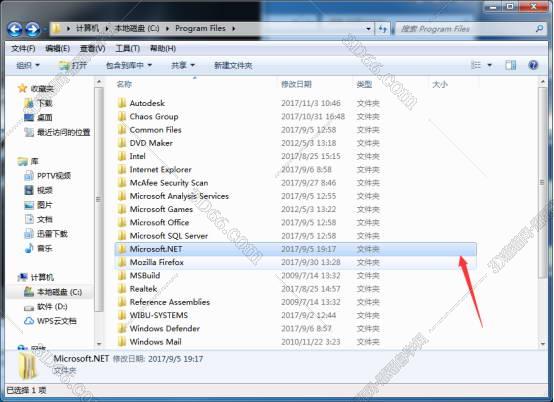
Task: Open the view options dropdown arrow
Action: (490, 65)
